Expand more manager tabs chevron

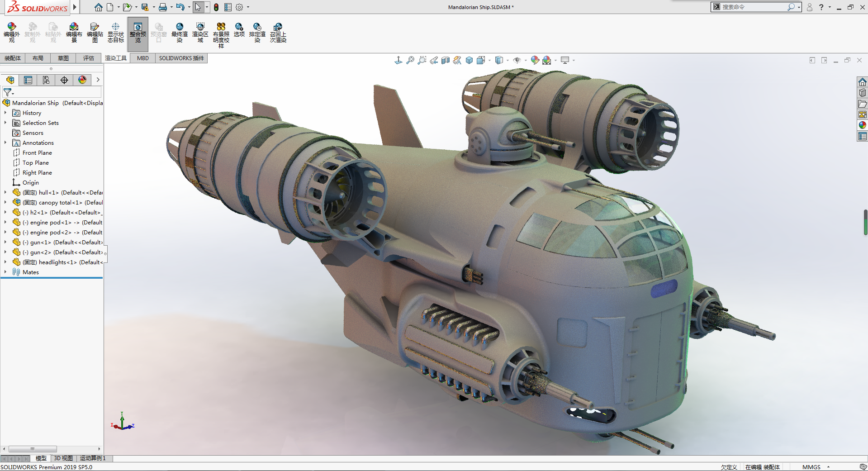click(98, 80)
